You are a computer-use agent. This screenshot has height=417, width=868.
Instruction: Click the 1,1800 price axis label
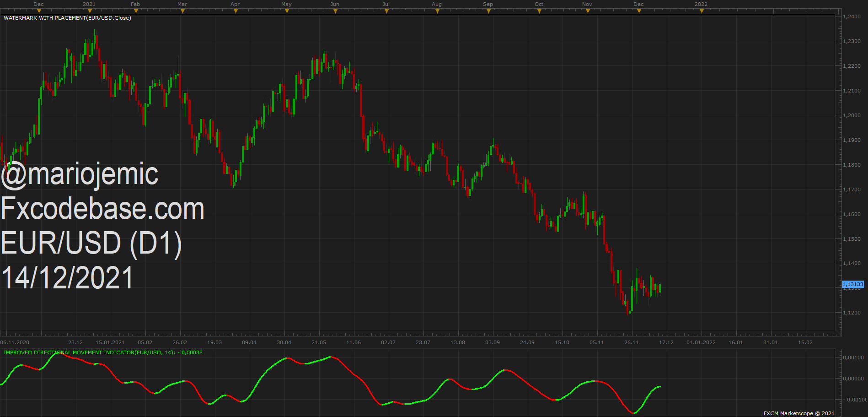pos(852,165)
